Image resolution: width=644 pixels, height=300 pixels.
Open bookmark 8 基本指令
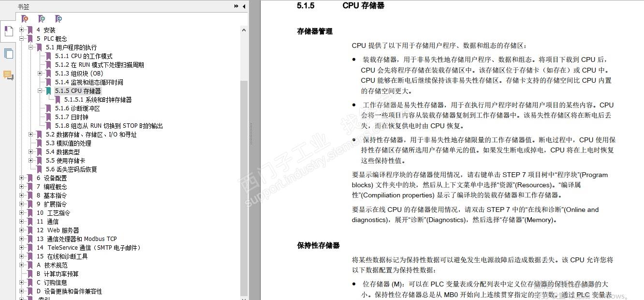click(x=52, y=195)
